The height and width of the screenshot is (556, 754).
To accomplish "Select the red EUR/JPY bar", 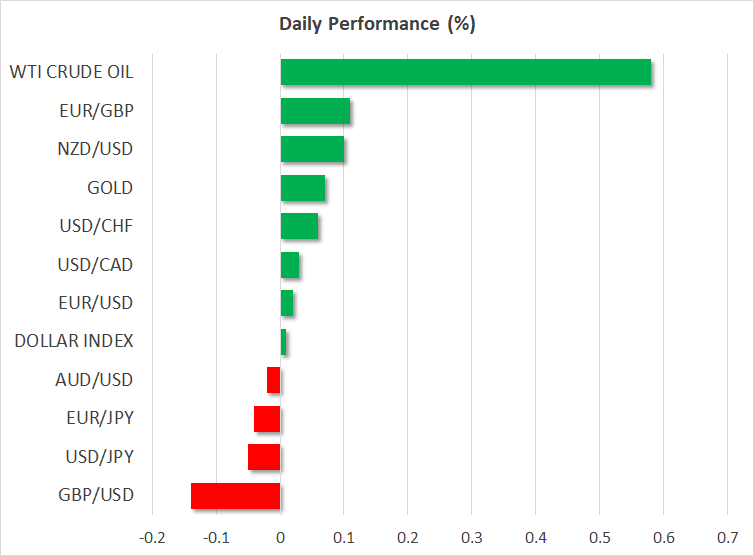I will point(267,418).
